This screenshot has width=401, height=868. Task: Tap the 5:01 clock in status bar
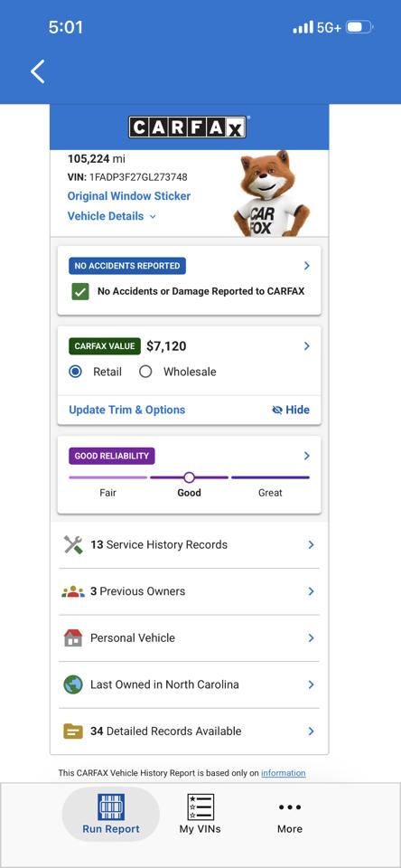point(66,27)
